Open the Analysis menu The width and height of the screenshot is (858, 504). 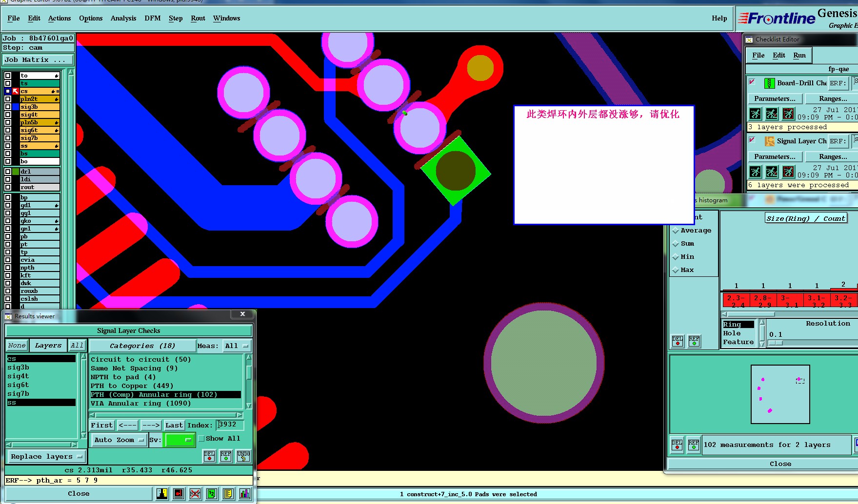point(123,19)
